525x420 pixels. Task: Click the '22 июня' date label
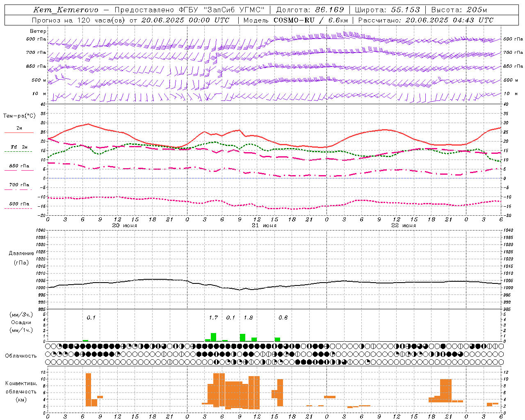point(404,226)
